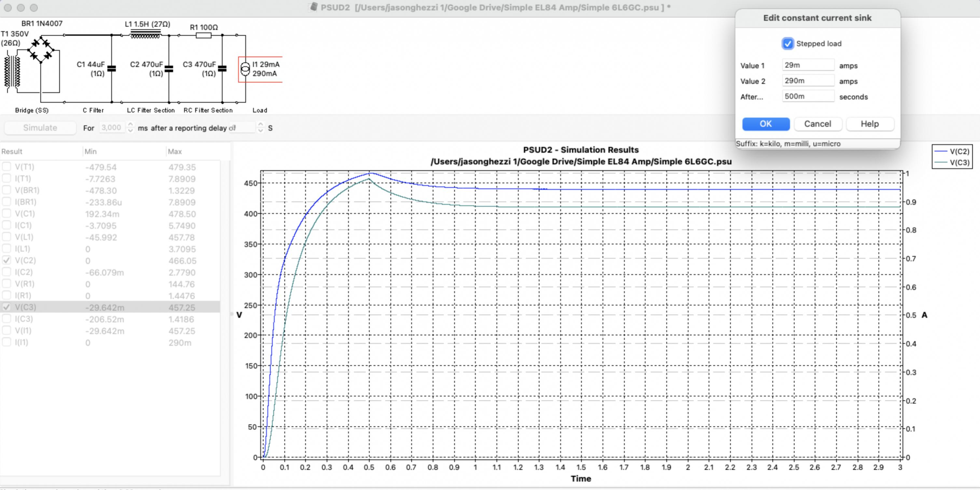Click the Value 1 field showing 29m
This screenshot has width=980, height=490.
click(x=808, y=65)
